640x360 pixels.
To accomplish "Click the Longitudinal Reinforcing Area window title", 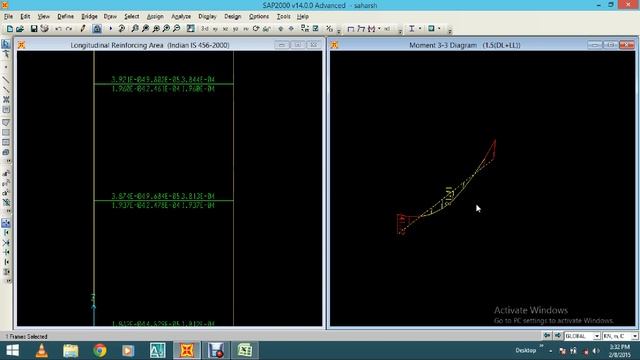I will tap(150, 45).
